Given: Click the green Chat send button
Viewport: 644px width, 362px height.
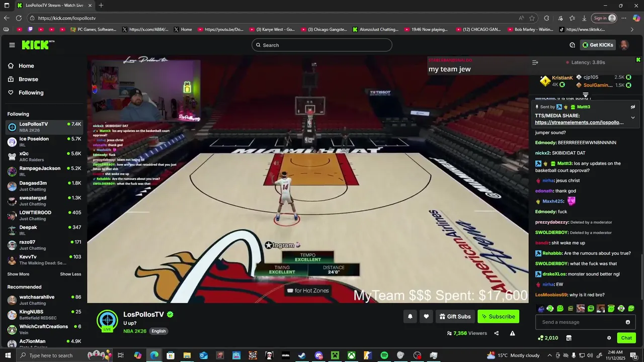Looking at the screenshot, I should pos(626,338).
